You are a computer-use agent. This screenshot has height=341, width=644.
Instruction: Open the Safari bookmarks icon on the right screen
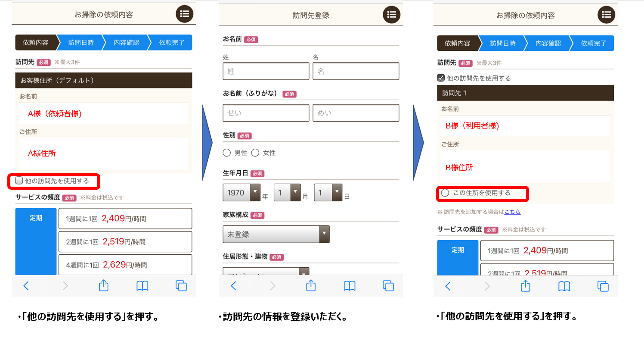tap(564, 286)
